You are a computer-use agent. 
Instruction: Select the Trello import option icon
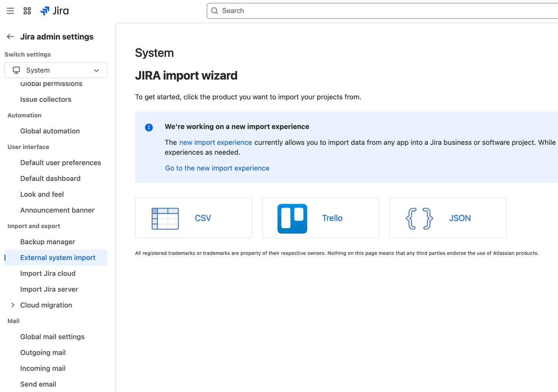(x=292, y=218)
